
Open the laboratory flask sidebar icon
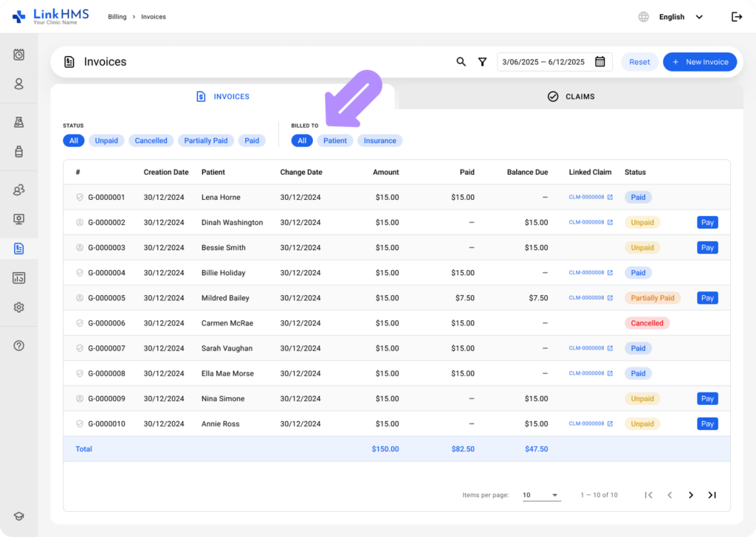coord(18,122)
